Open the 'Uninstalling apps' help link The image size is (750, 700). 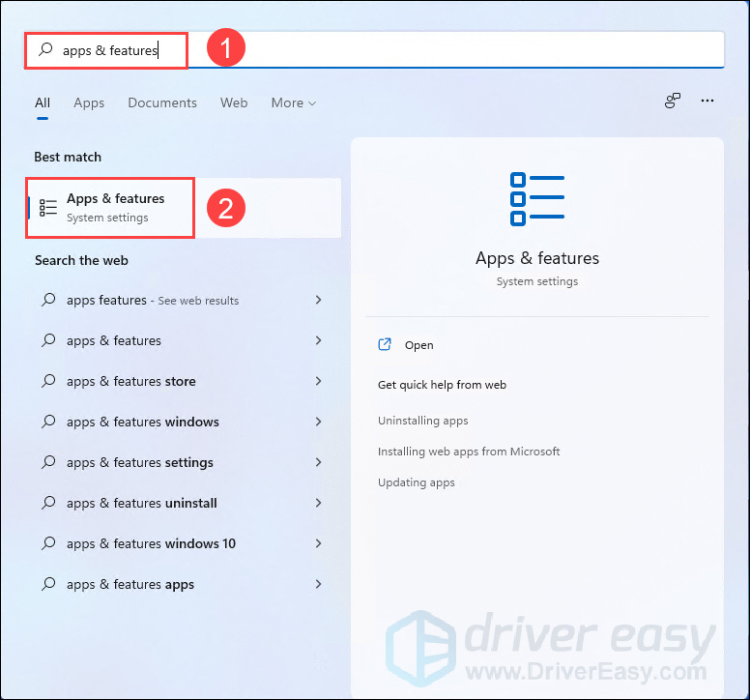422,421
